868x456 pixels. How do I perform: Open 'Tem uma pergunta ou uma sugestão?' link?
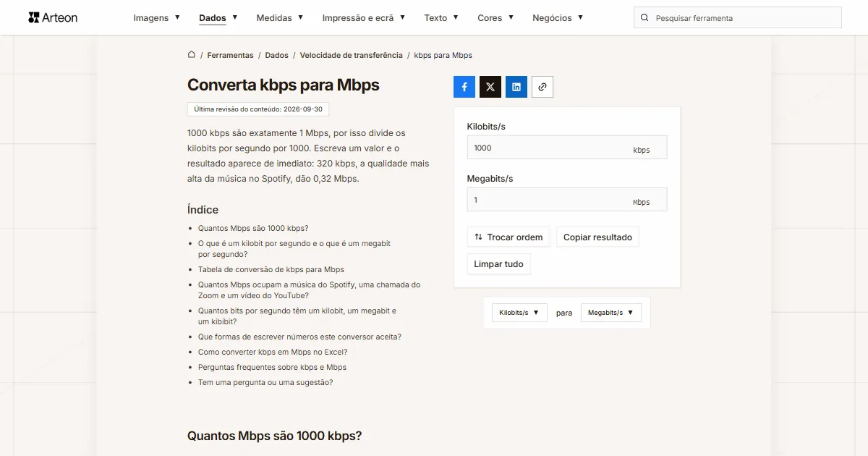click(x=265, y=382)
